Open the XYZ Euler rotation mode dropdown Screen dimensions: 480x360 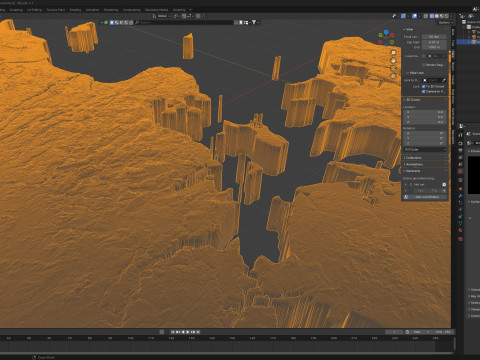click(x=425, y=149)
